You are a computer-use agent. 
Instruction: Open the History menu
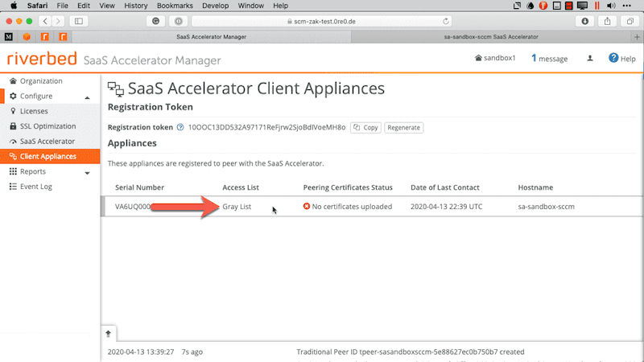[135, 6]
